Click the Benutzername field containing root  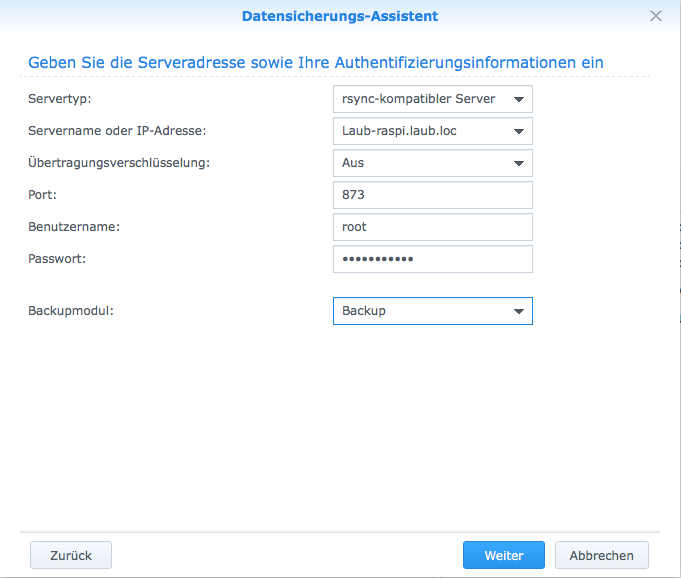pyautogui.click(x=432, y=227)
